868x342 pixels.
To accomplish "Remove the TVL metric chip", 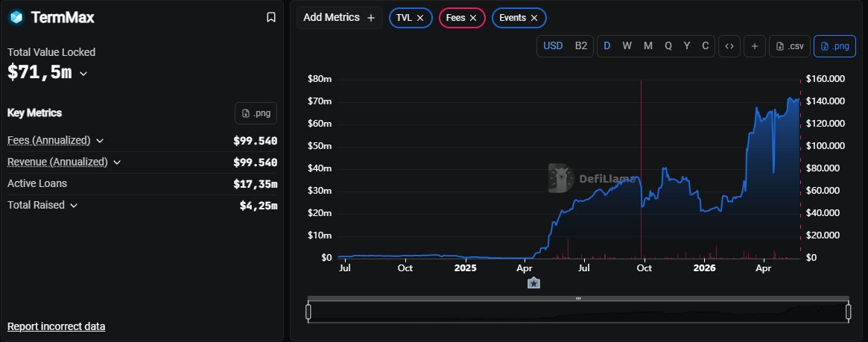I will point(420,18).
